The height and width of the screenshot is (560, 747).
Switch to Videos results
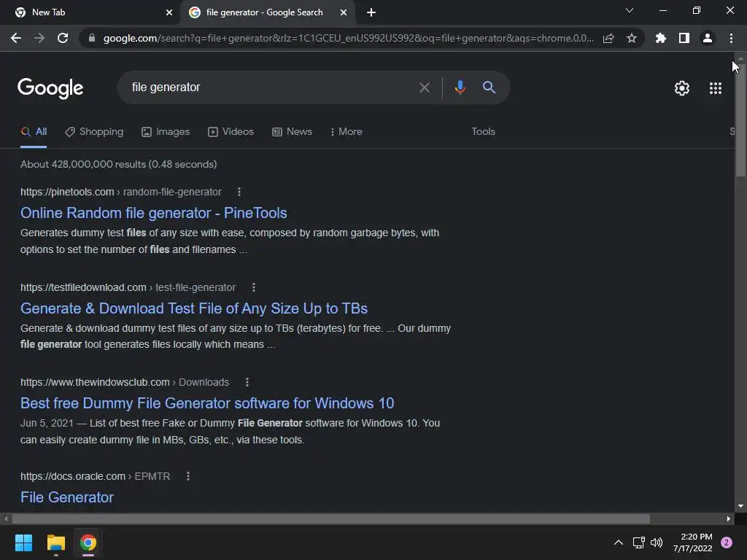231,132
